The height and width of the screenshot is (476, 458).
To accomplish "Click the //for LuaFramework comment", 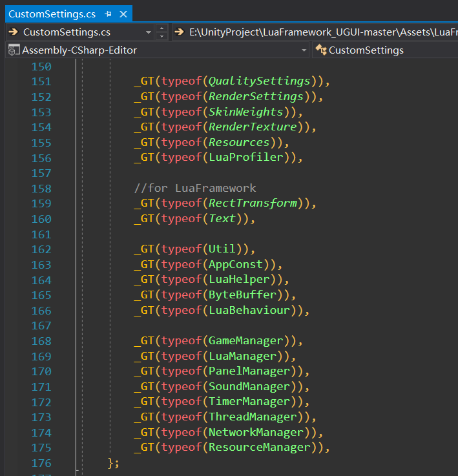I will tap(195, 188).
